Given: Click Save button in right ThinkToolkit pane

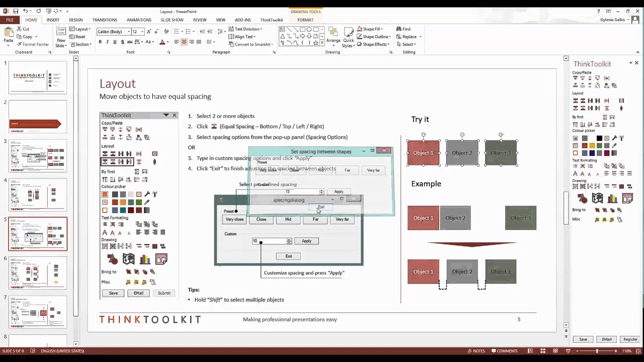Looking at the screenshot, I should coord(583,339).
